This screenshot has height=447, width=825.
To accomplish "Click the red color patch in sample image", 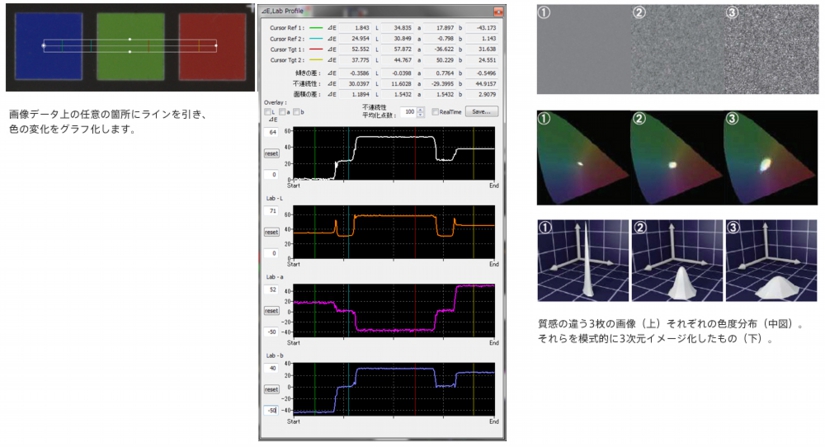I will pyautogui.click(x=213, y=47).
